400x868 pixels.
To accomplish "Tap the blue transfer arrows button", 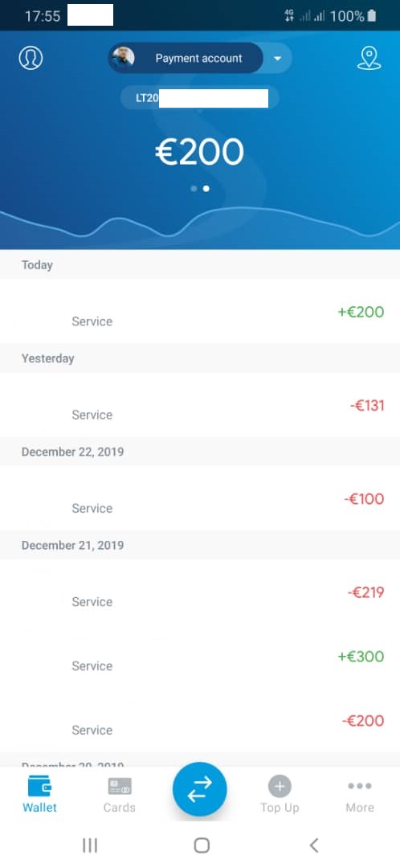I will coord(200,789).
